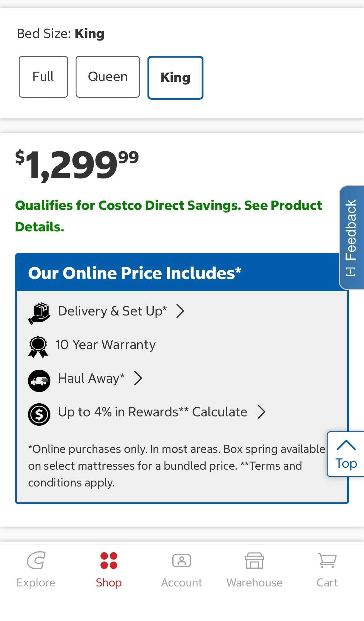Tap the warranty ribbon badge icon

coord(38,347)
